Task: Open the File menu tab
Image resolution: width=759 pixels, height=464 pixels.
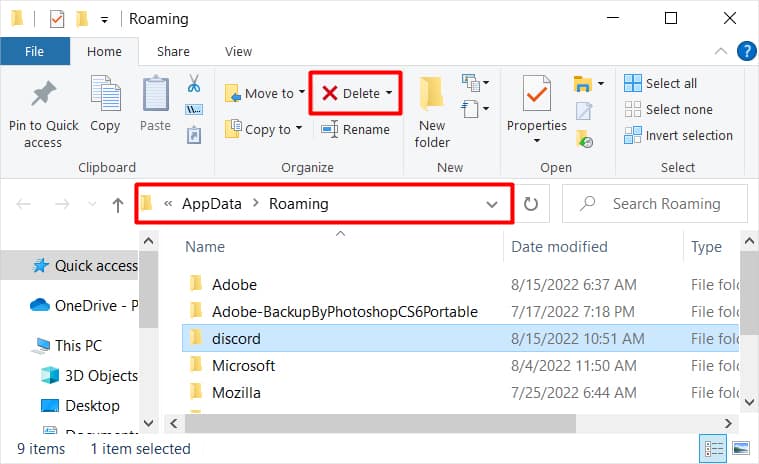Action: (35, 51)
